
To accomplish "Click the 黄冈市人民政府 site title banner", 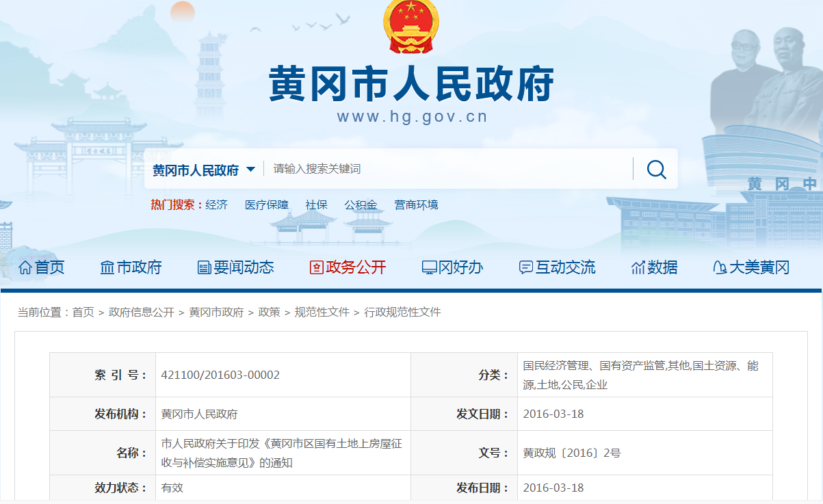I will coord(411,85).
